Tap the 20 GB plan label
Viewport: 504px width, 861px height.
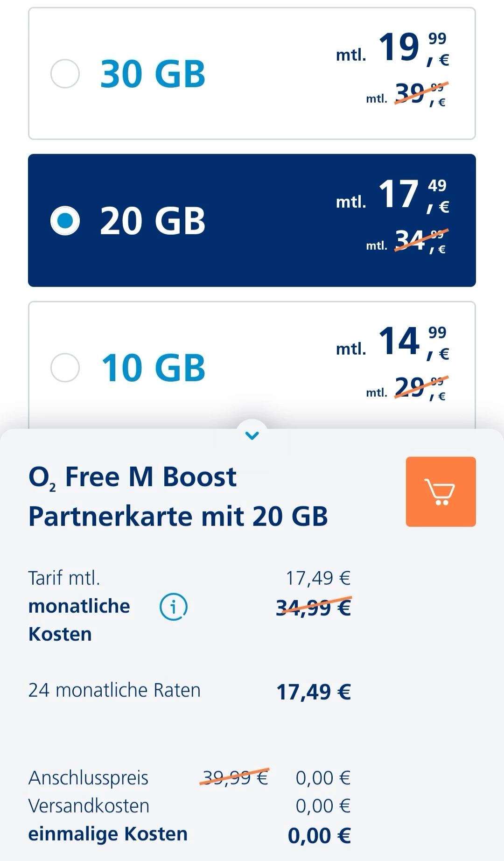click(153, 221)
